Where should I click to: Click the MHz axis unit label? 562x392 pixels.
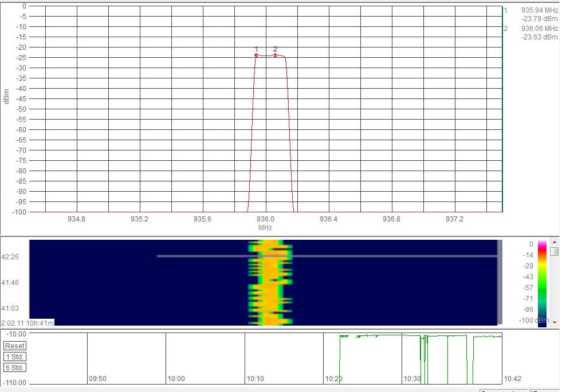[x=265, y=228]
